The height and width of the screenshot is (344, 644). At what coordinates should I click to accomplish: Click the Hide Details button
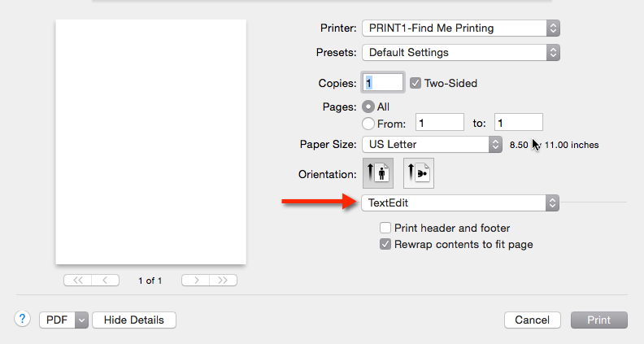point(134,320)
